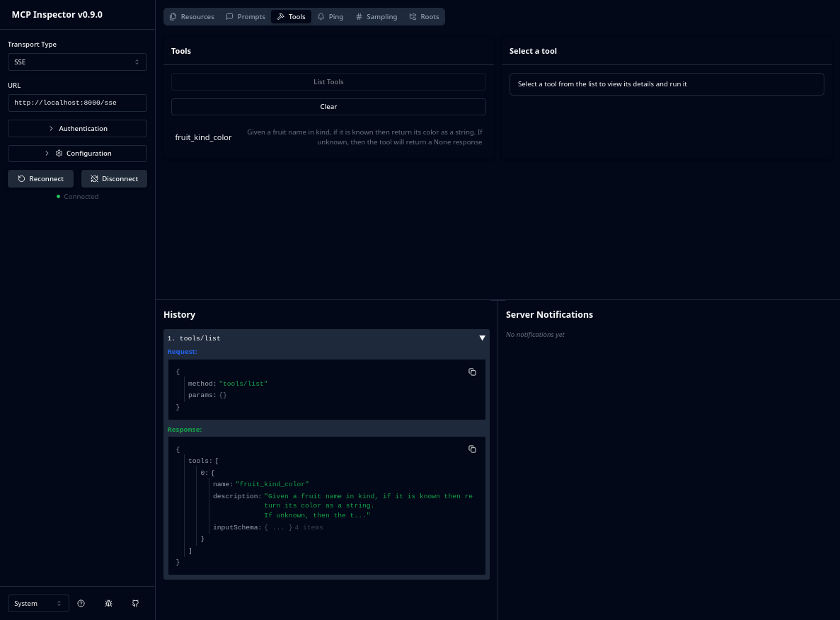Expand the Configuration section
Image resolution: width=840 pixels, height=620 pixels.
tap(77, 154)
